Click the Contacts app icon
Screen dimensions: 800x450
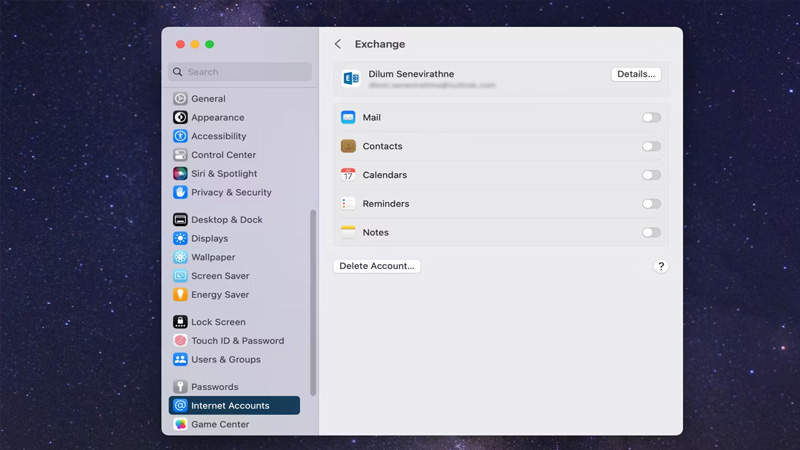tap(348, 146)
